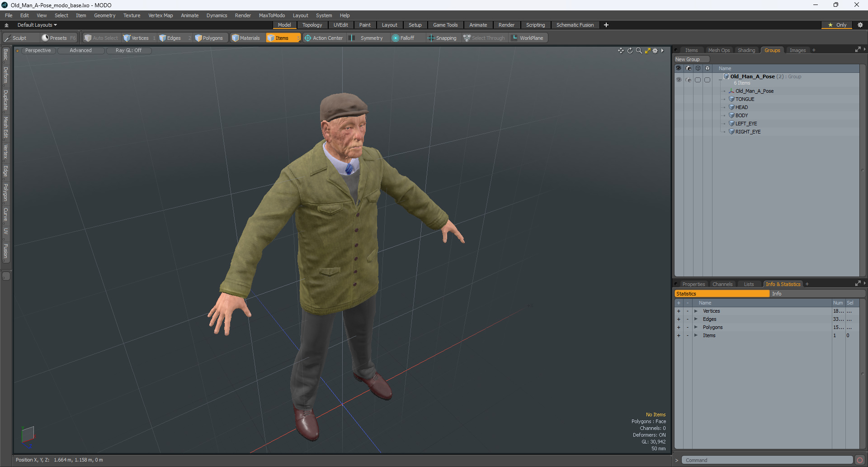Select the Old_Man_A_Pose locator item
868x467 pixels.
[754, 91]
